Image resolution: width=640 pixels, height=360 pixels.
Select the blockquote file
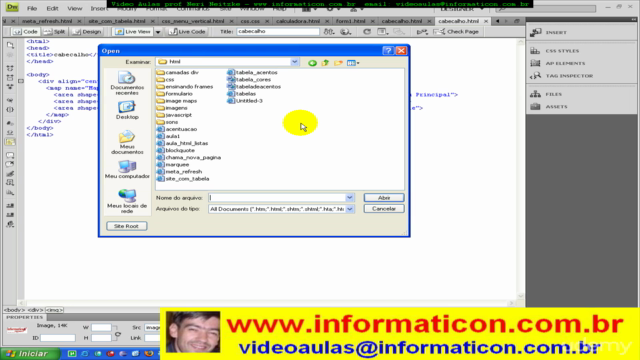pos(176,150)
